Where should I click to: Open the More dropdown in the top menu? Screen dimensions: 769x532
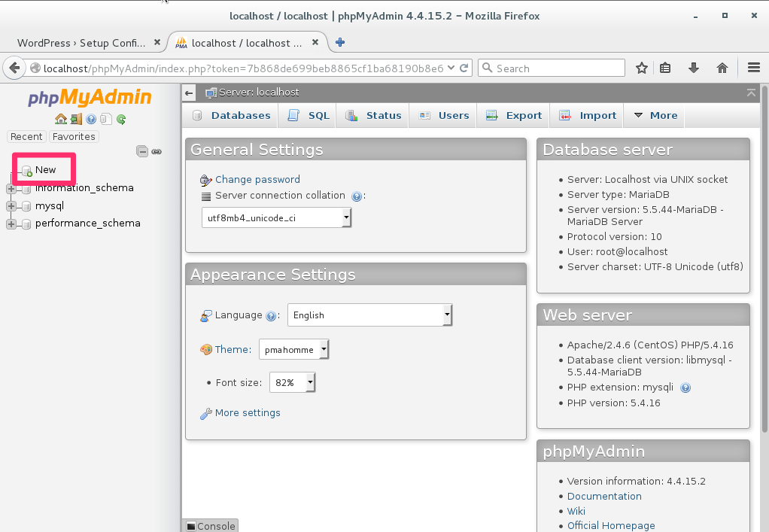(655, 116)
